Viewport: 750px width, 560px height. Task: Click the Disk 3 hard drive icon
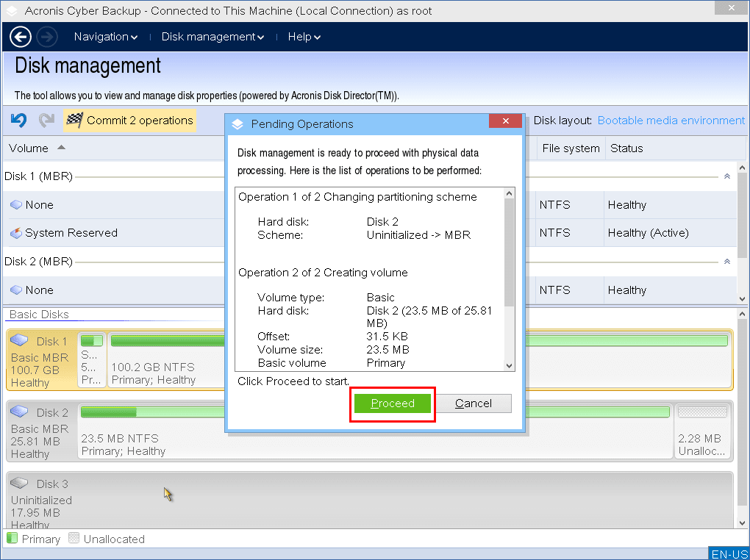click(20, 484)
